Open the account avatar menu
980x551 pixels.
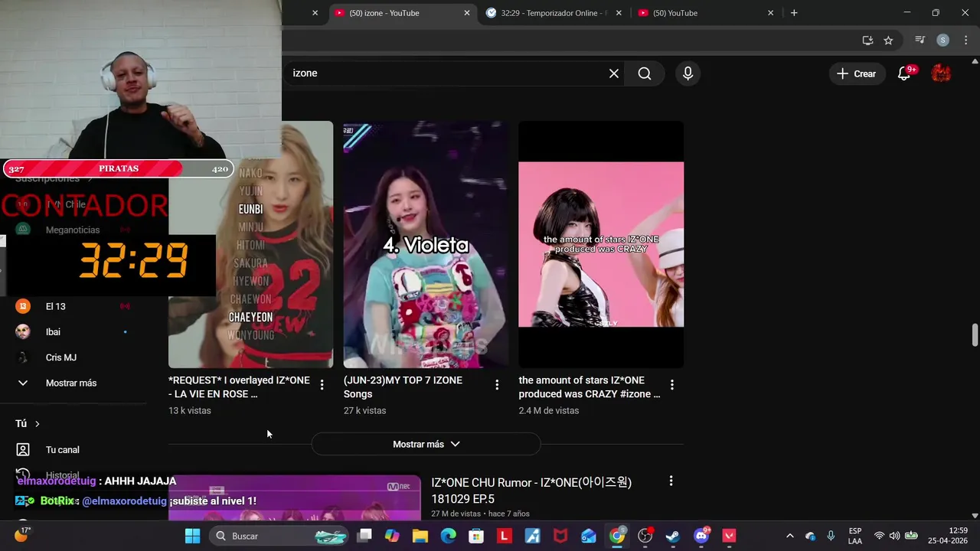click(941, 73)
